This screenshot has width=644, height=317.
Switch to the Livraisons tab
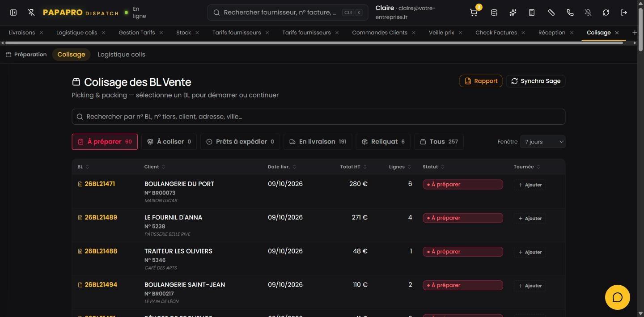click(x=22, y=33)
